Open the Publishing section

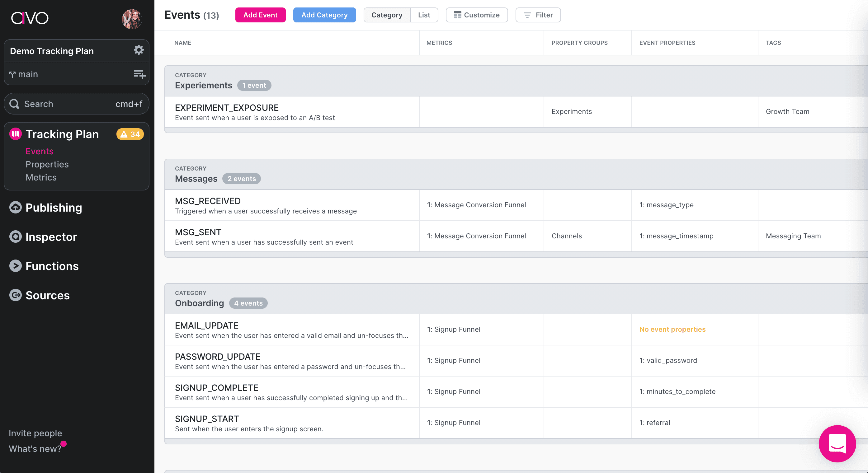[54, 207]
